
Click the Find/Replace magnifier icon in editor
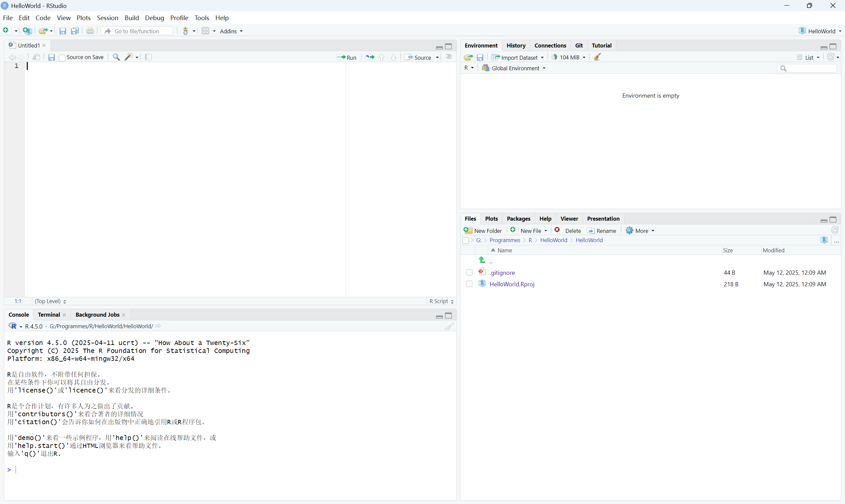coord(116,57)
